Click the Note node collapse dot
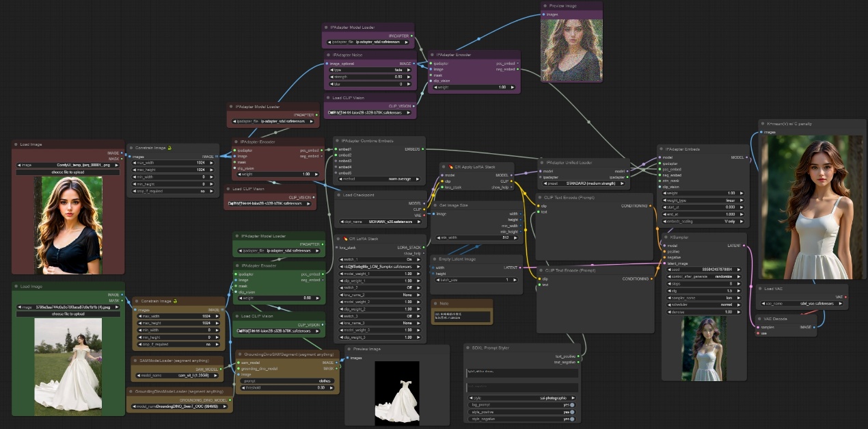Image resolution: width=868 pixels, height=429 pixels. (435, 302)
